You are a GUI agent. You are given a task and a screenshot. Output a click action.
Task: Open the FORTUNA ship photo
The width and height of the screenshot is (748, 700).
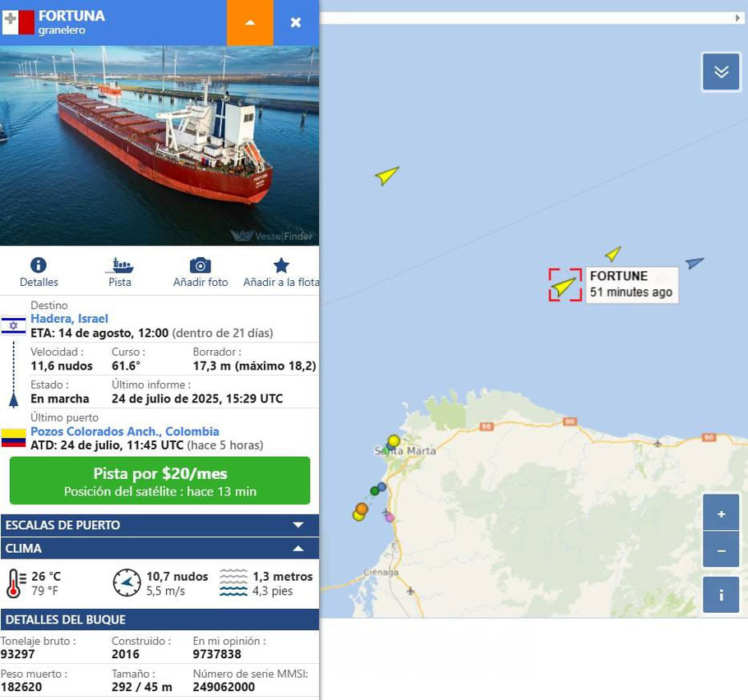pos(159,146)
